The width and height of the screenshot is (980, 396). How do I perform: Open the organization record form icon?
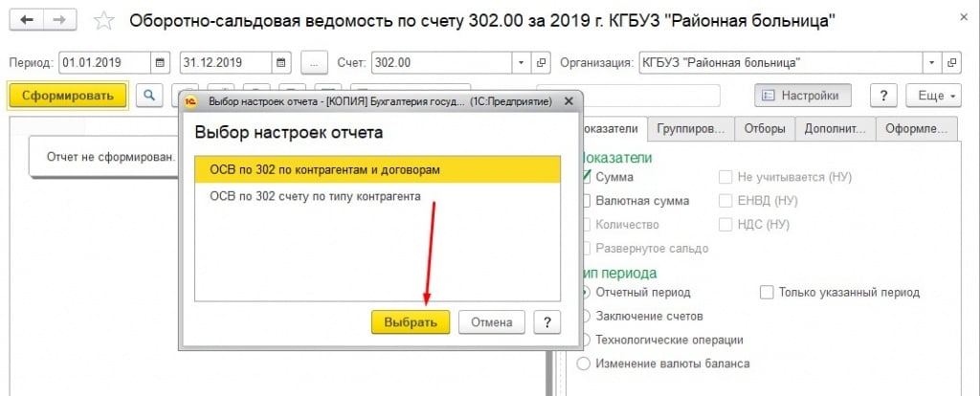click(x=951, y=63)
